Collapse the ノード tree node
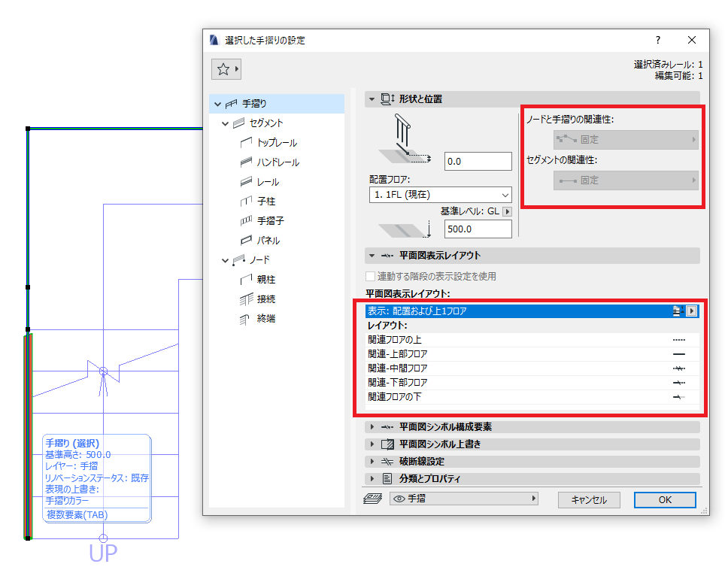 click(225, 260)
